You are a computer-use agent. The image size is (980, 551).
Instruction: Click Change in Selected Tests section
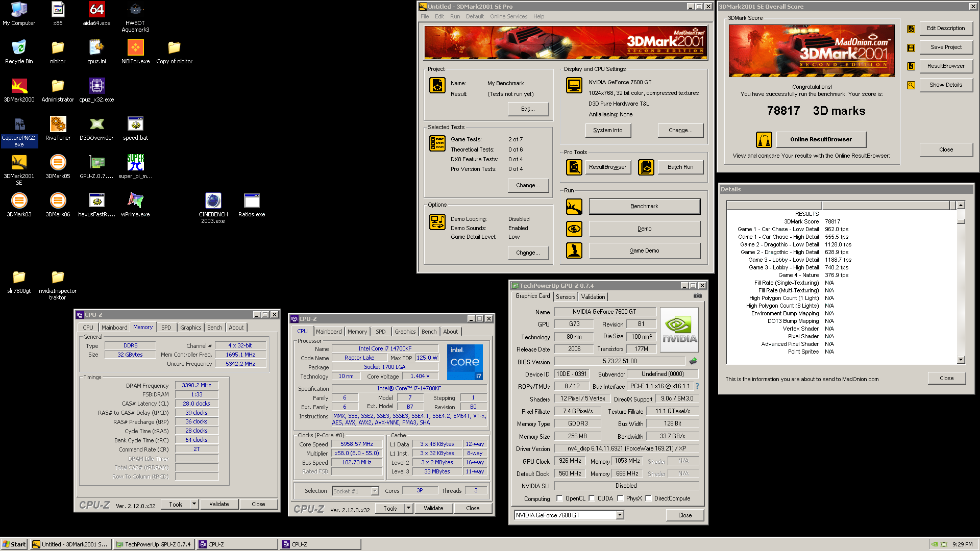(x=528, y=186)
